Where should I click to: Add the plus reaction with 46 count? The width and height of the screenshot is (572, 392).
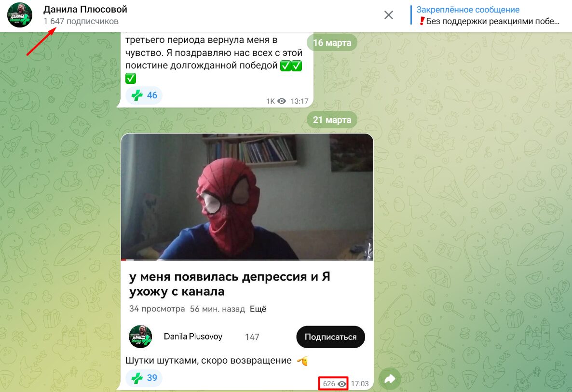click(x=144, y=95)
